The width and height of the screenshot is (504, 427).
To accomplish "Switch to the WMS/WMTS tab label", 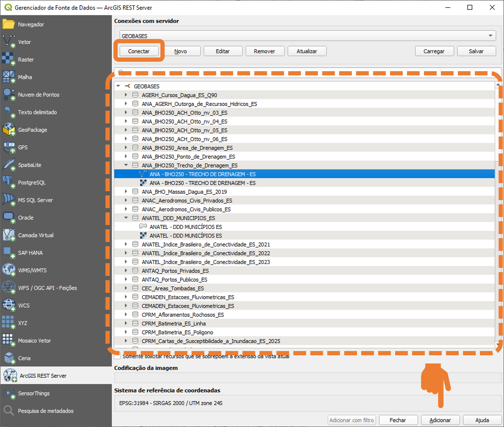I will (32, 270).
